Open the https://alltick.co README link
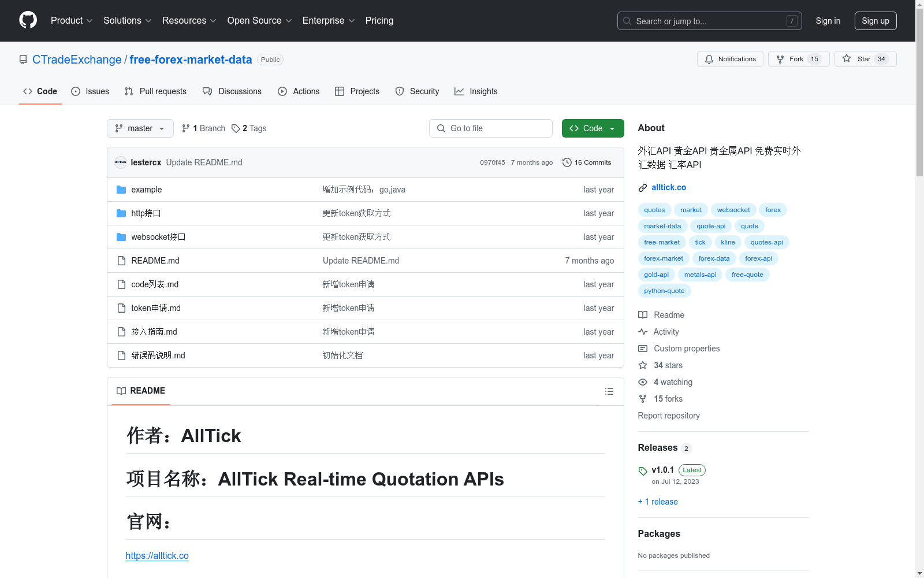The image size is (924, 578). [x=157, y=555]
